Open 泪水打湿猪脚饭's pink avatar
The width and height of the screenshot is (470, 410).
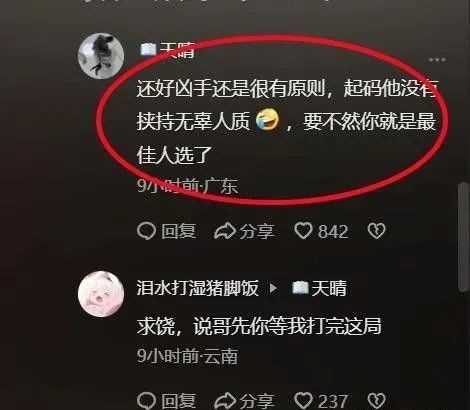click(101, 294)
